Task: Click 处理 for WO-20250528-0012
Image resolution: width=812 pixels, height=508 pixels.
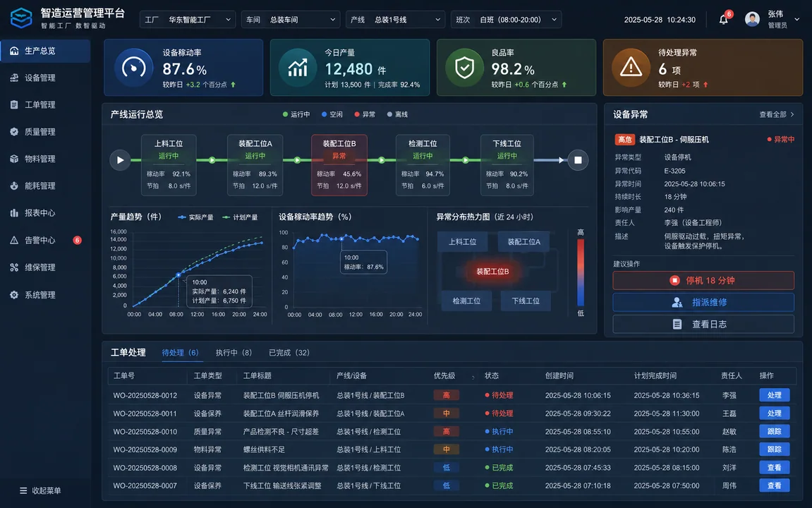Action: [x=774, y=395]
